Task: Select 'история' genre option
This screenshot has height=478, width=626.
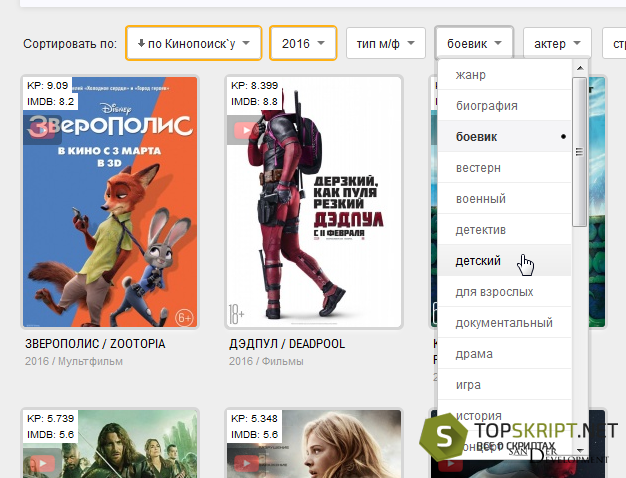Action: [505, 416]
